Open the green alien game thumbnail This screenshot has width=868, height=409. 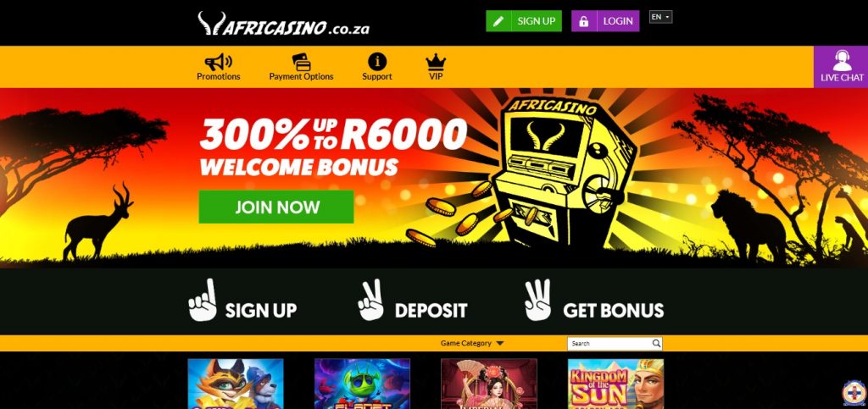tap(362, 384)
